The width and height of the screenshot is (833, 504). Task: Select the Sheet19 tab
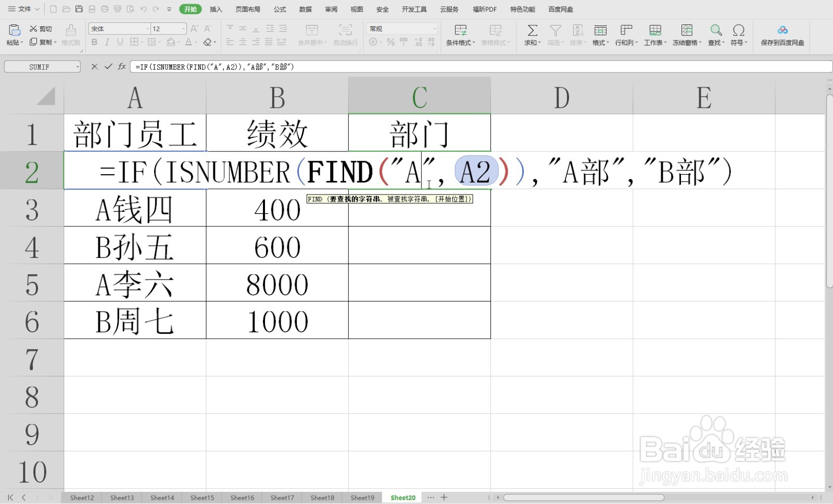click(x=362, y=498)
